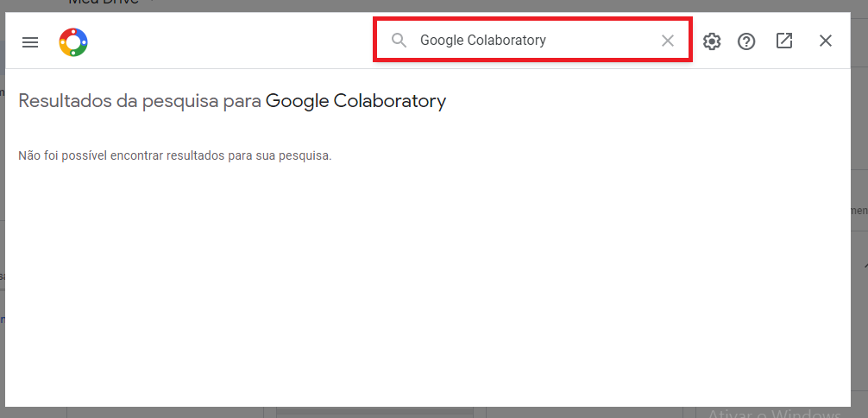Click the Google Workspace Marketplace logo
The image size is (868, 418).
point(73,42)
